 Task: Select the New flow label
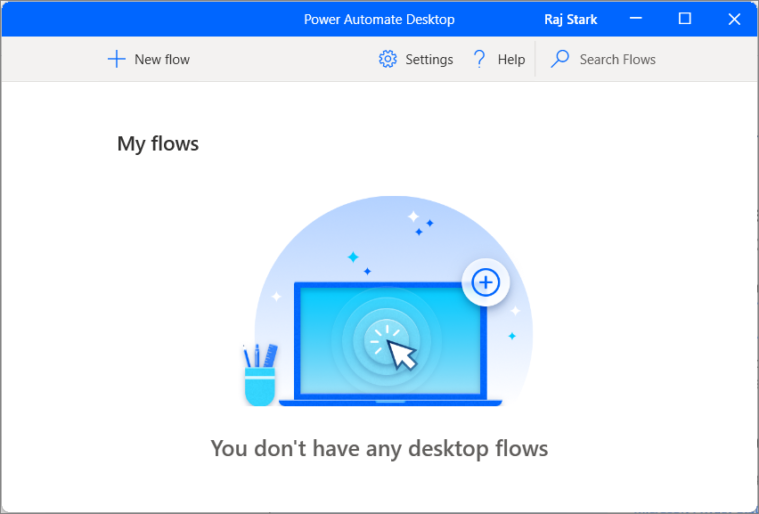[162, 60]
